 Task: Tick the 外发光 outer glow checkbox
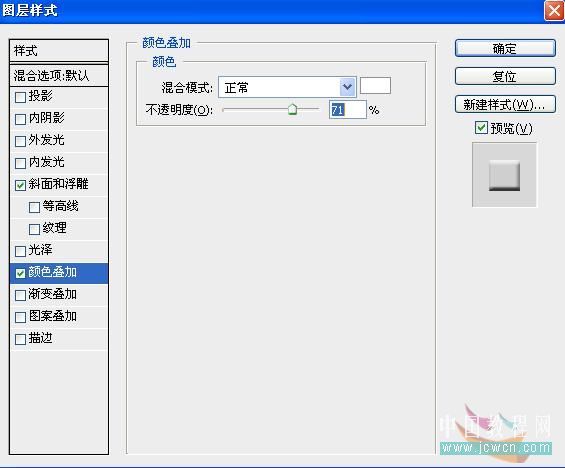pos(21,141)
